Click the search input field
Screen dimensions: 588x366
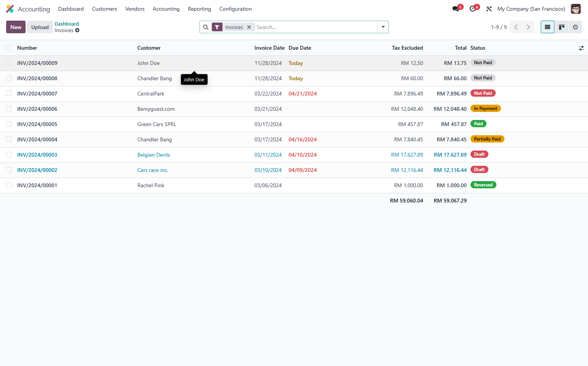(316, 27)
